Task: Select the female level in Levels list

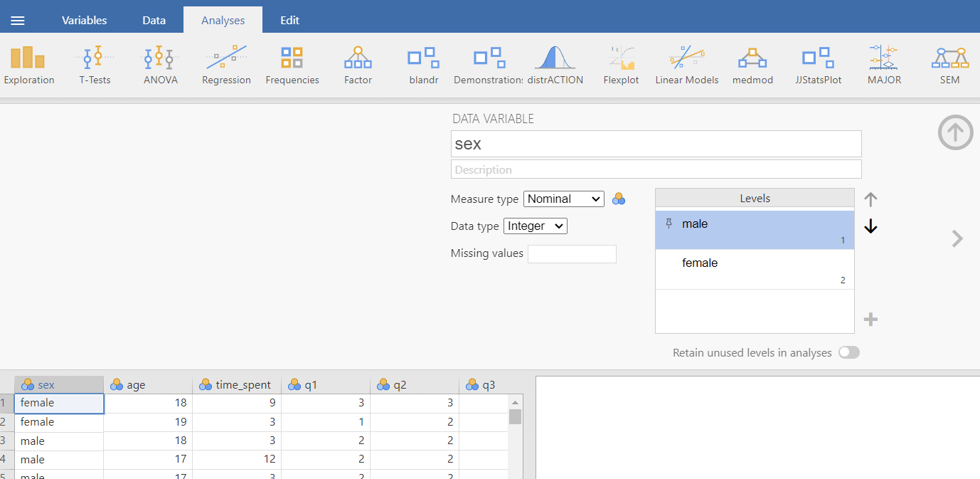Action: pyautogui.click(x=754, y=269)
